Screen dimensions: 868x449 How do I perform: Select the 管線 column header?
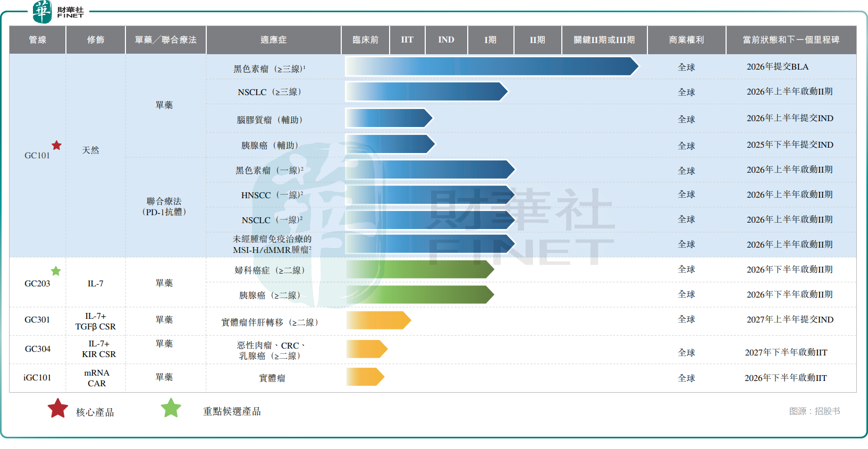pyautogui.click(x=37, y=40)
